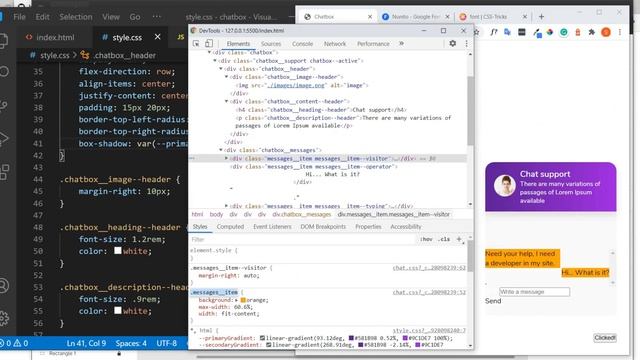The width and height of the screenshot is (640, 360).
Task: Open the Search icon in VS Code activity bar
Action: pyautogui.click(x=4, y=72)
